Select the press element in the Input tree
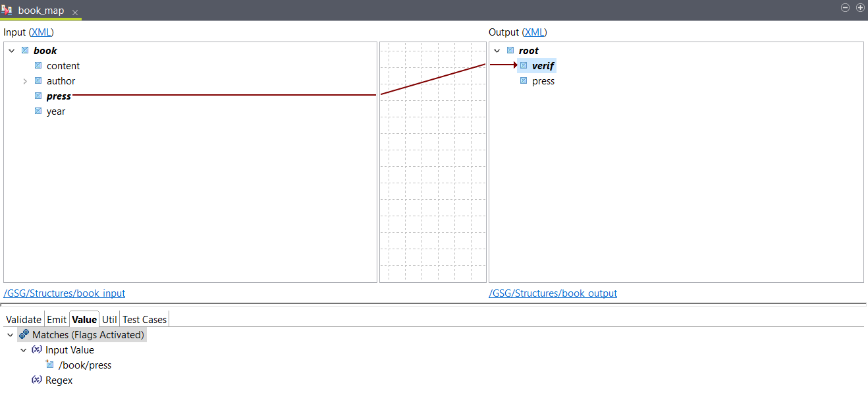 [59, 96]
